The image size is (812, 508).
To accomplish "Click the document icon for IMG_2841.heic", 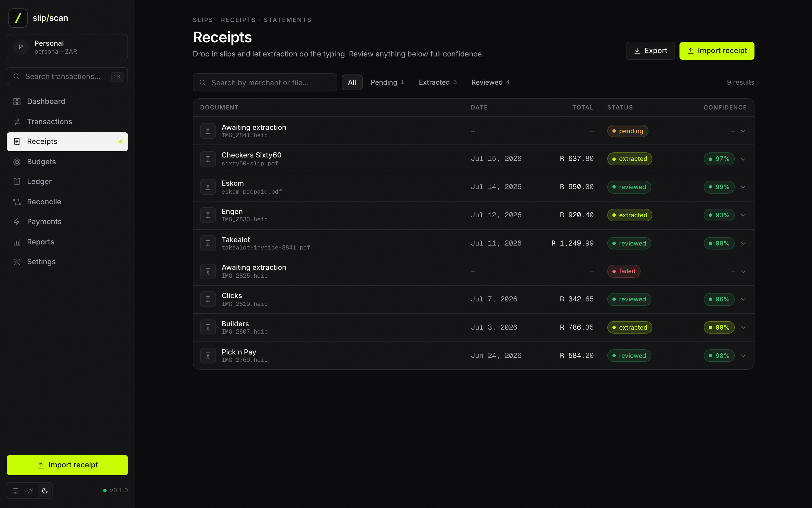I will pyautogui.click(x=208, y=131).
